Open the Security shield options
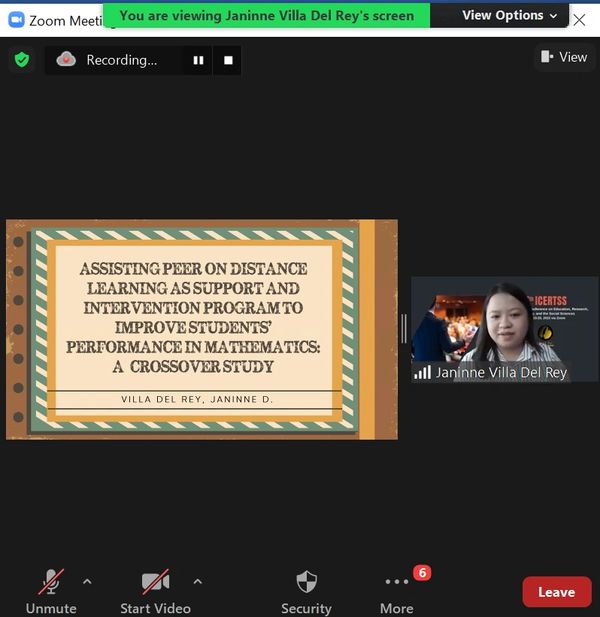The image size is (600, 617). 306,589
